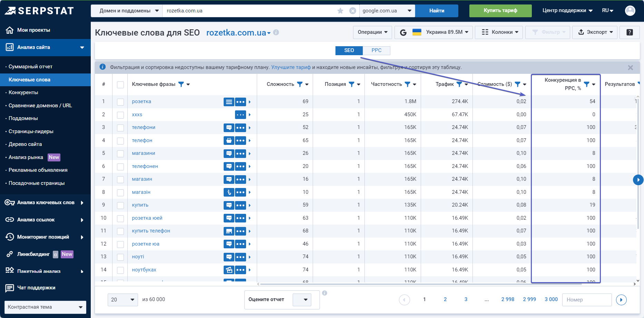
Task: Open the three-dots menu for keyword розетка
Action: (241, 102)
